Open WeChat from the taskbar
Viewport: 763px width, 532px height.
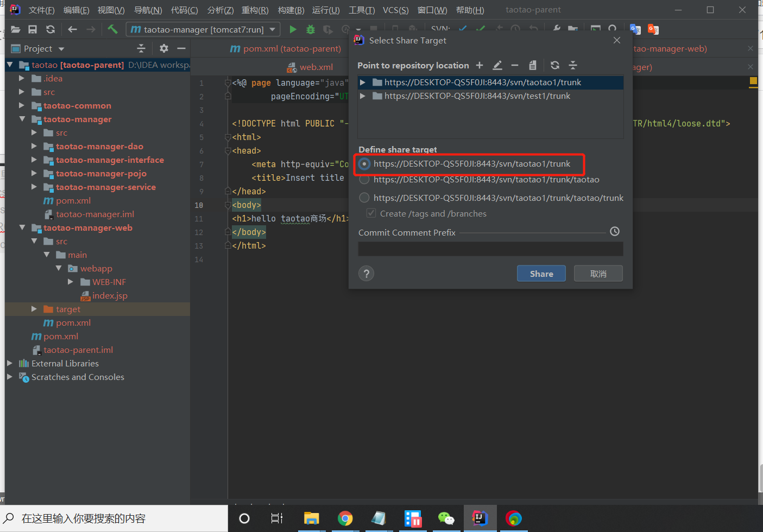(446, 518)
